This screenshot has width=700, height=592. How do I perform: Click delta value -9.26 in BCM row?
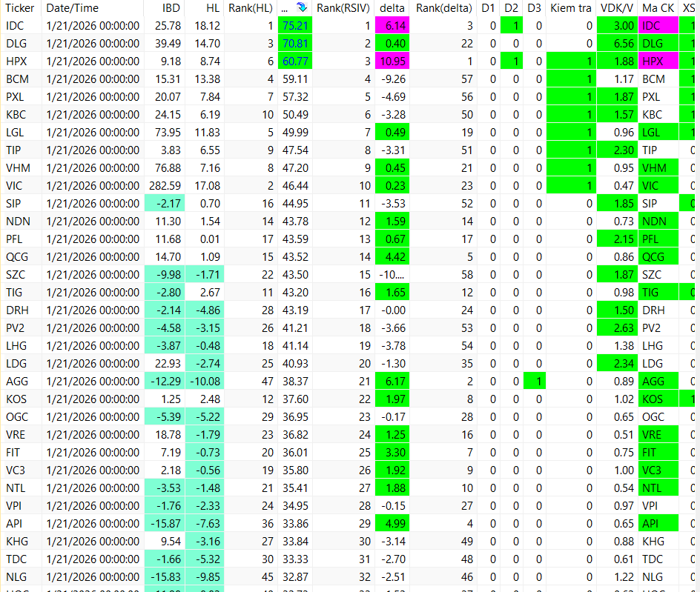pos(393,79)
